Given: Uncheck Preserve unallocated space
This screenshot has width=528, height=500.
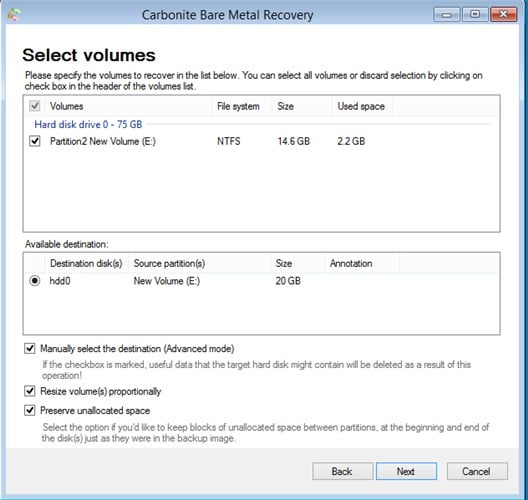Looking at the screenshot, I should 30,410.
